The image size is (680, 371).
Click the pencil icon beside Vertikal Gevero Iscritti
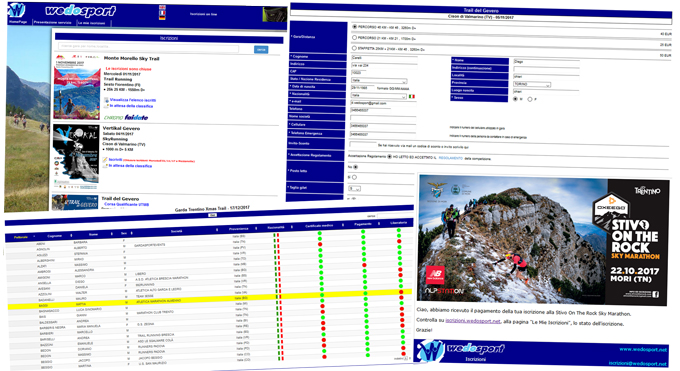105,160
